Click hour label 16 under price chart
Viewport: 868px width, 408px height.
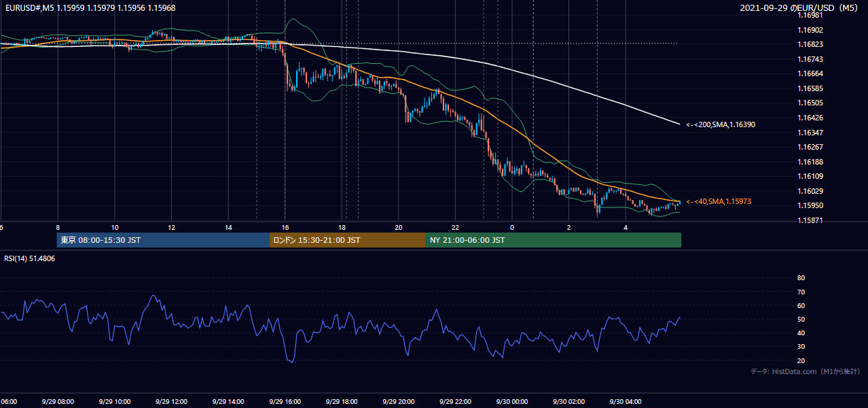click(285, 227)
